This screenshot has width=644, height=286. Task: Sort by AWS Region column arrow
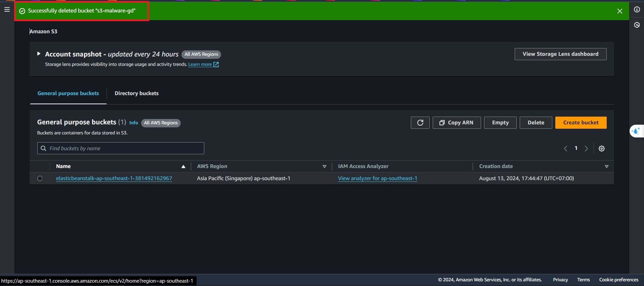tap(324, 166)
